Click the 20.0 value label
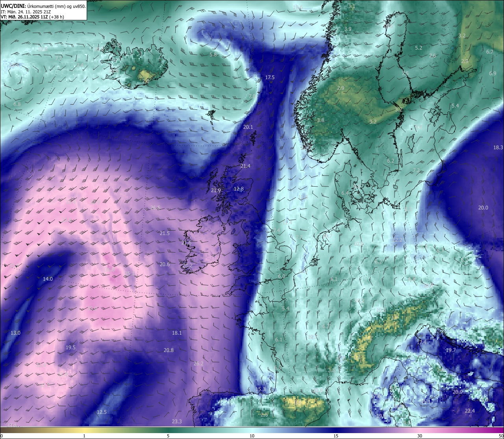 pyautogui.click(x=483, y=208)
